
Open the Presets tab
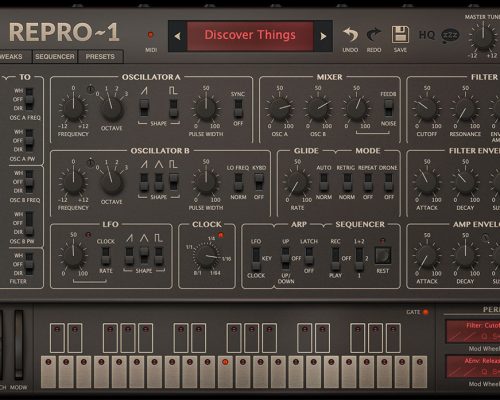(100, 57)
